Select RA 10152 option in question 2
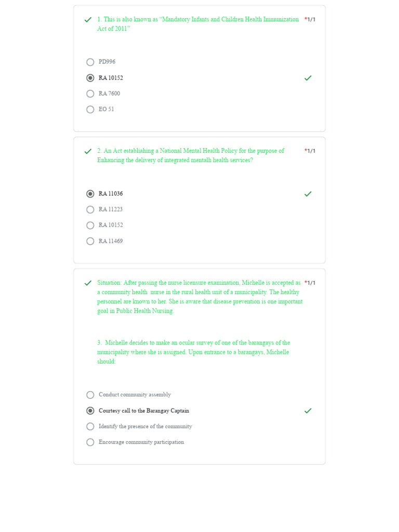Viewport: 399px width, 532px height. pyautogui.click(x=90, y=225)
